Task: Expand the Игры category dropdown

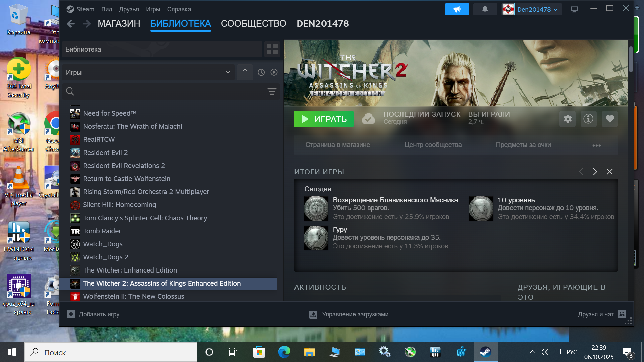Action: pos(228,72)
